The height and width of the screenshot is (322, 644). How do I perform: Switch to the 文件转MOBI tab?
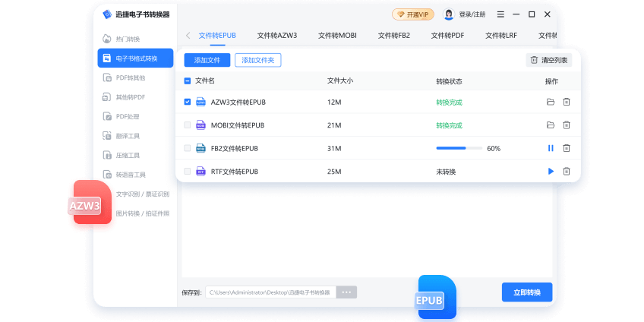[337, 36]
